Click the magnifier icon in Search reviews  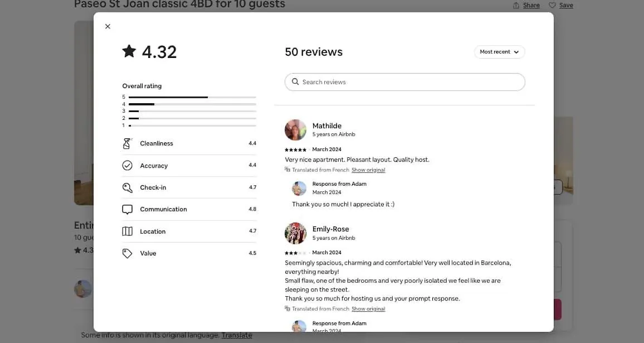(295, 82)
